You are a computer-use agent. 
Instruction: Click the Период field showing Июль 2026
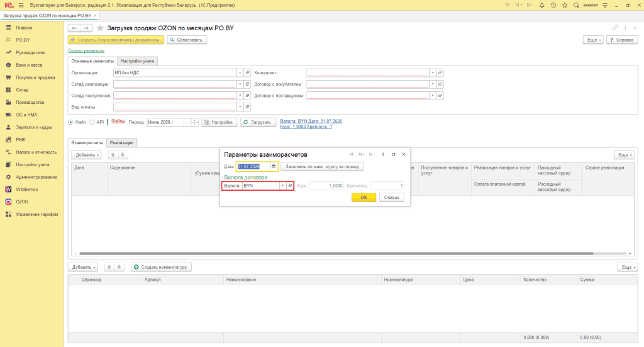click(x=165, y=122)
